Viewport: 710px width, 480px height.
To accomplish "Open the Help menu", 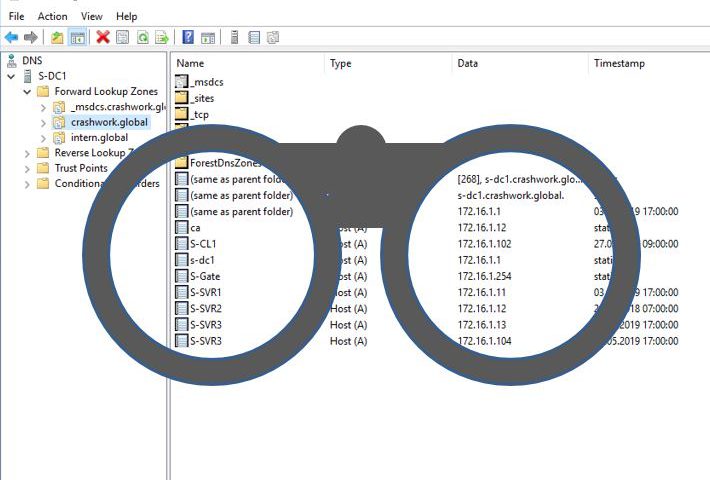I will click(126, 16).
